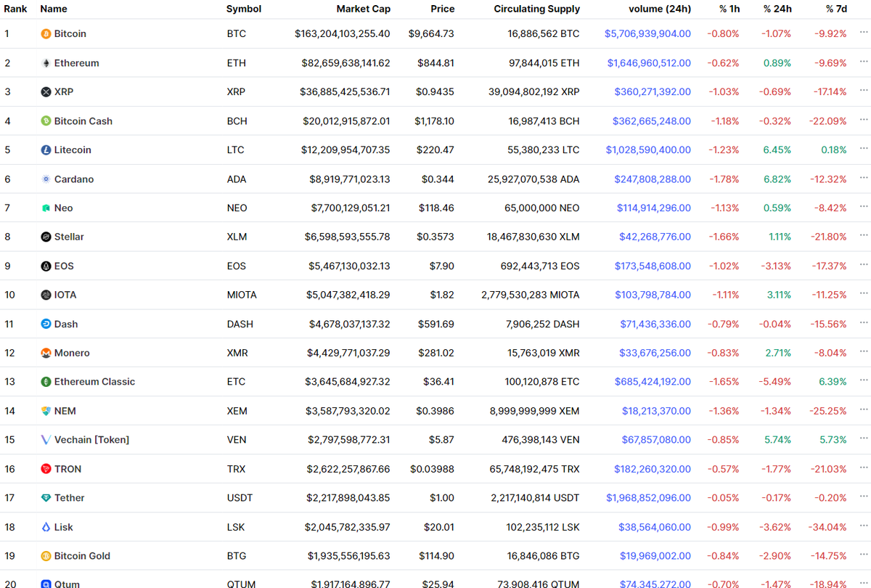Screen dimensions: 871x588
Task: Open more options for Ethereum row
Action: (x=863, y=62)
